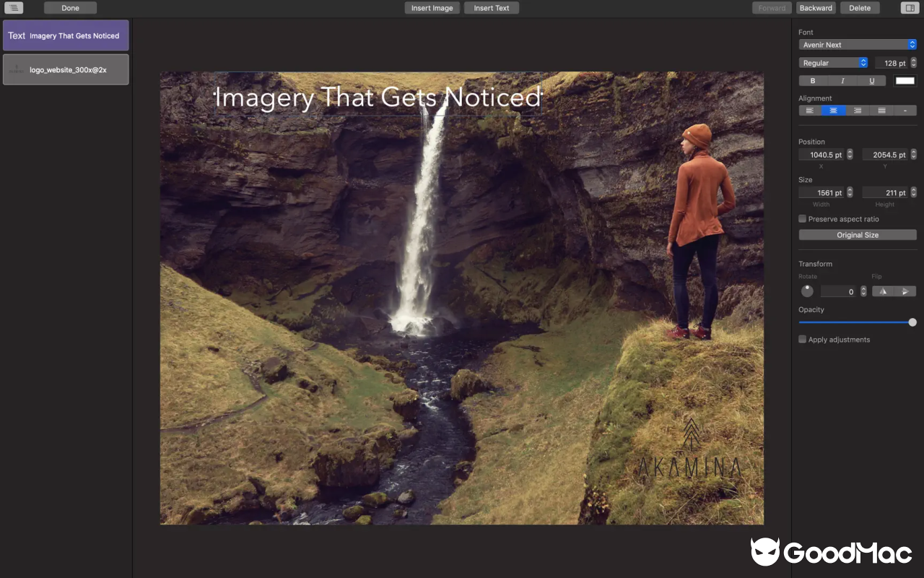Choose right text alignment
Viewport: 924px width, 578px height.
(857, 111)
